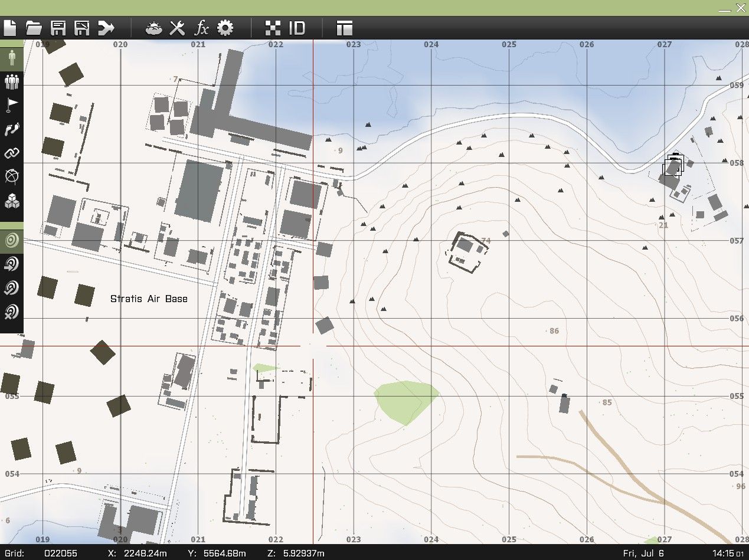Image resolution: width=749 pixels, height=560 pixels.
Task: Open the gear settings icon
Action: 225,28
